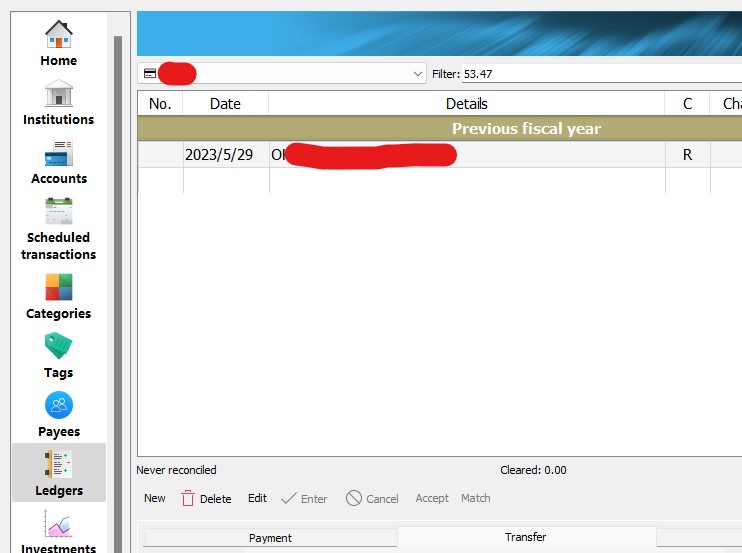Open the Investments view
Image resolution: width=742 pixels, height=553 pixels.
(x=59, y=531)
